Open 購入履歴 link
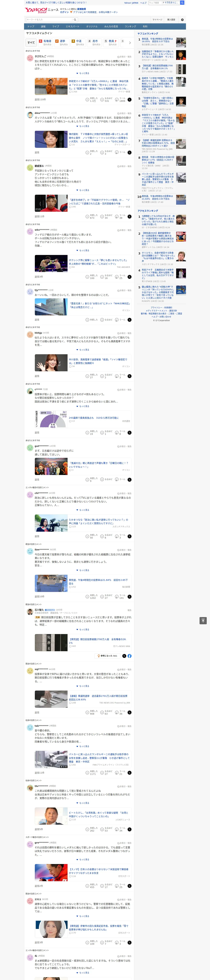The image size is (210, 980). coord(171,20)
